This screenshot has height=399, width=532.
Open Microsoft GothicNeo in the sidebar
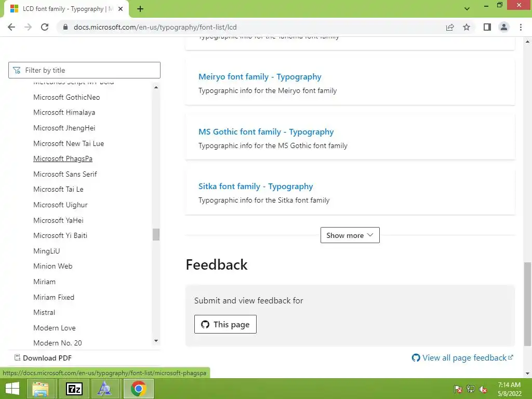tap(66, 97)
